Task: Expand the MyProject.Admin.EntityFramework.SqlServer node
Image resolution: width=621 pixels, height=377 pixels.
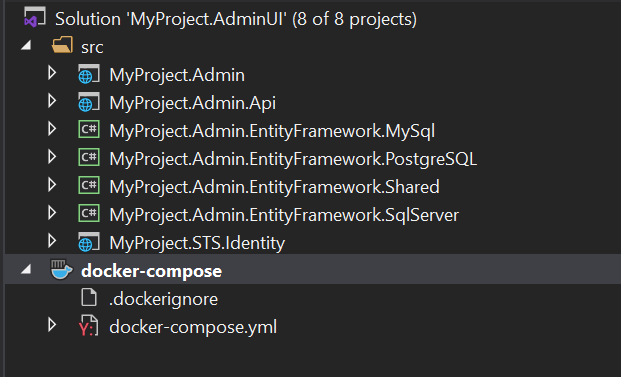Action: pos(52,213)
